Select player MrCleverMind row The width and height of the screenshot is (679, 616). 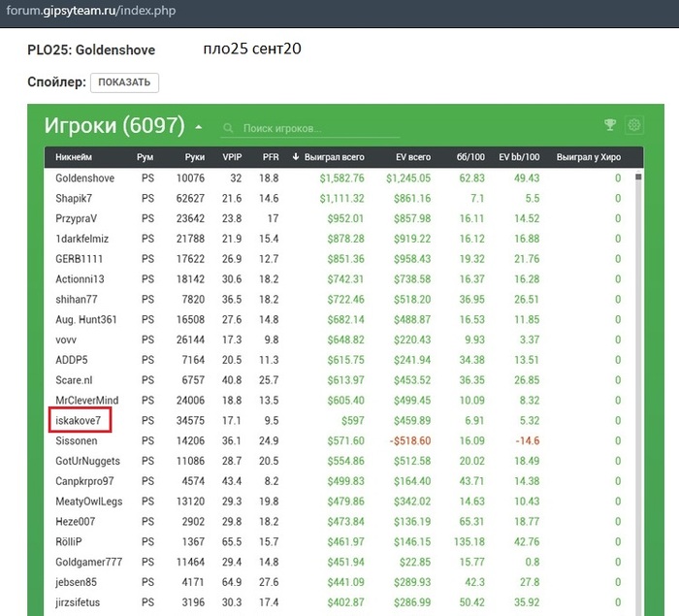339,401
